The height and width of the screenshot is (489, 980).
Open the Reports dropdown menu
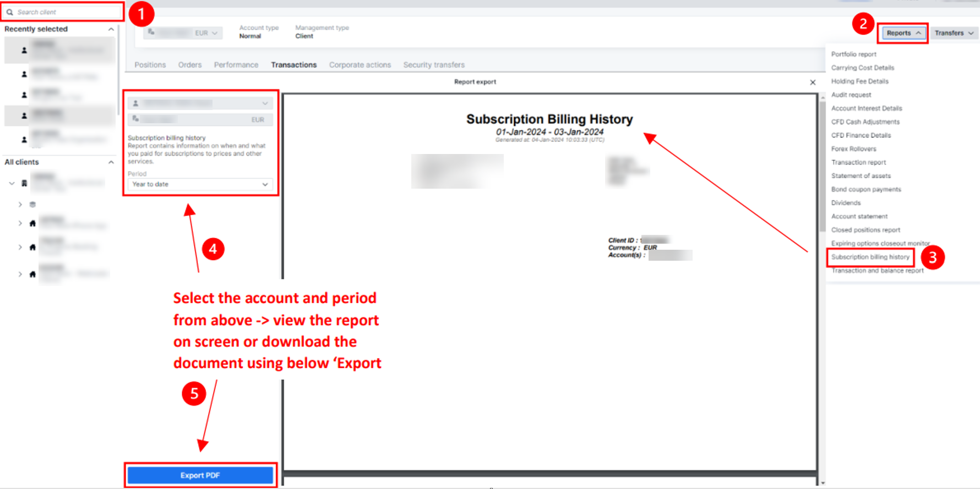tap(903, 33)
